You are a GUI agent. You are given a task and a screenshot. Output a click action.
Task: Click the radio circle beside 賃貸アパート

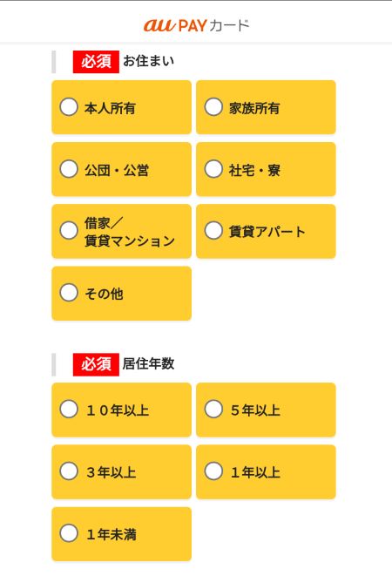point(213,230)
